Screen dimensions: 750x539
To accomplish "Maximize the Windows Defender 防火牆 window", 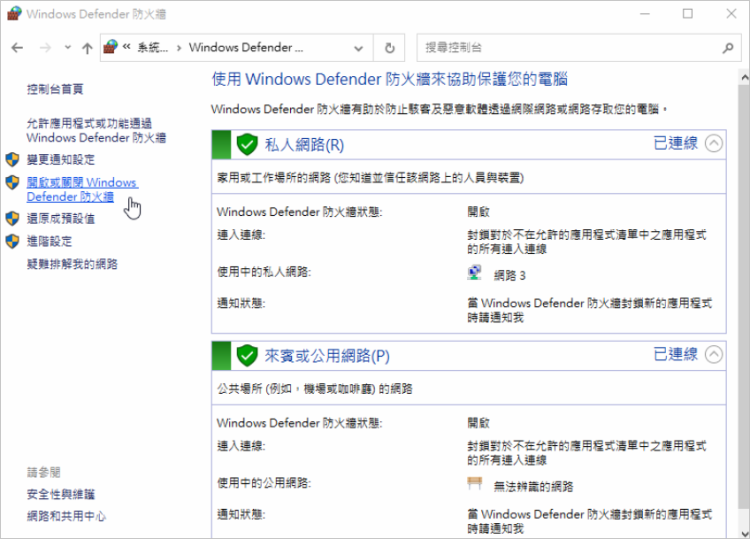I will point(687,13).
